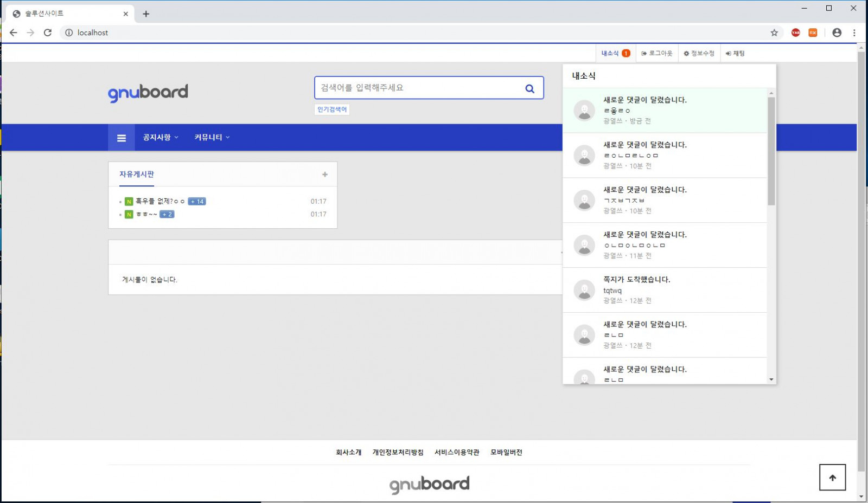Click the avatar on the 방금 전 notification
Viewport: 868px width, 503px height.
(x=584, y=111)
